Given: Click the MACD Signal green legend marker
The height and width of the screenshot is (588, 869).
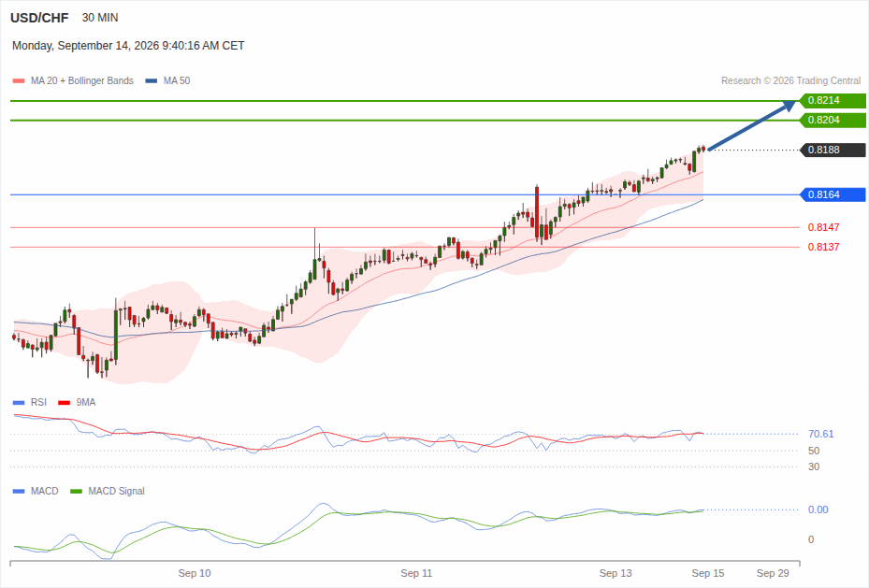Looking at the screenshot, I should (77, 491).
